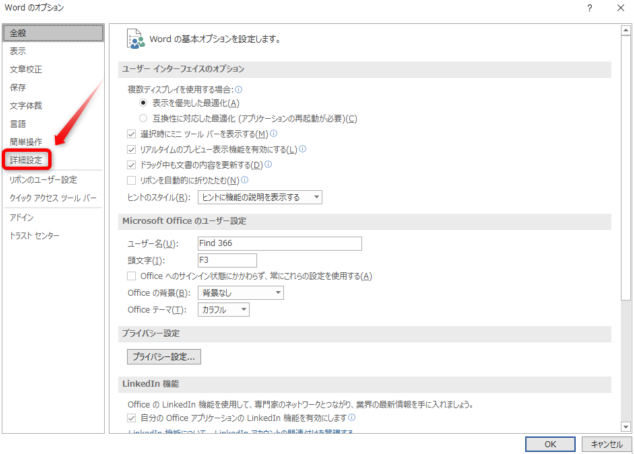
Task: Toggle LinkedIn 機能を有効にします checkbox
Action: click(x=131, y=418)
